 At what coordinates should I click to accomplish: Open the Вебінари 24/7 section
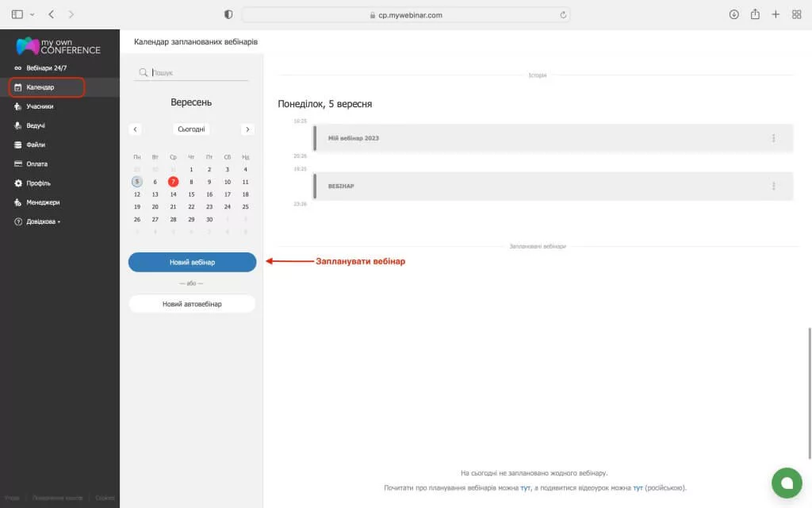click(46, 68)
